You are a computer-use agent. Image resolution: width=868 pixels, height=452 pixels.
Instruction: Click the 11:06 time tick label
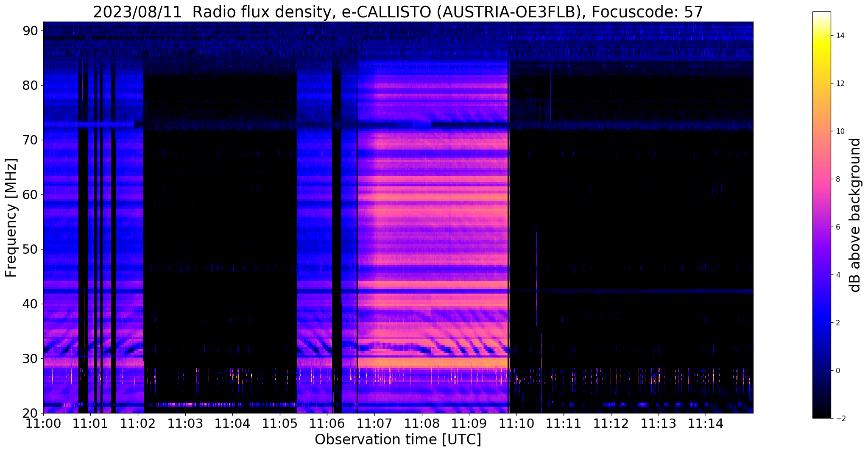point(327,423)
